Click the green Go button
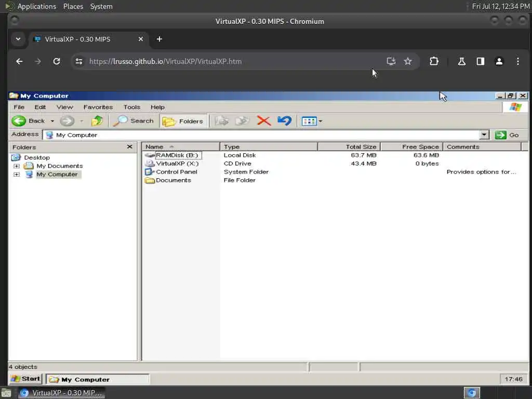 tap(507, 135)
